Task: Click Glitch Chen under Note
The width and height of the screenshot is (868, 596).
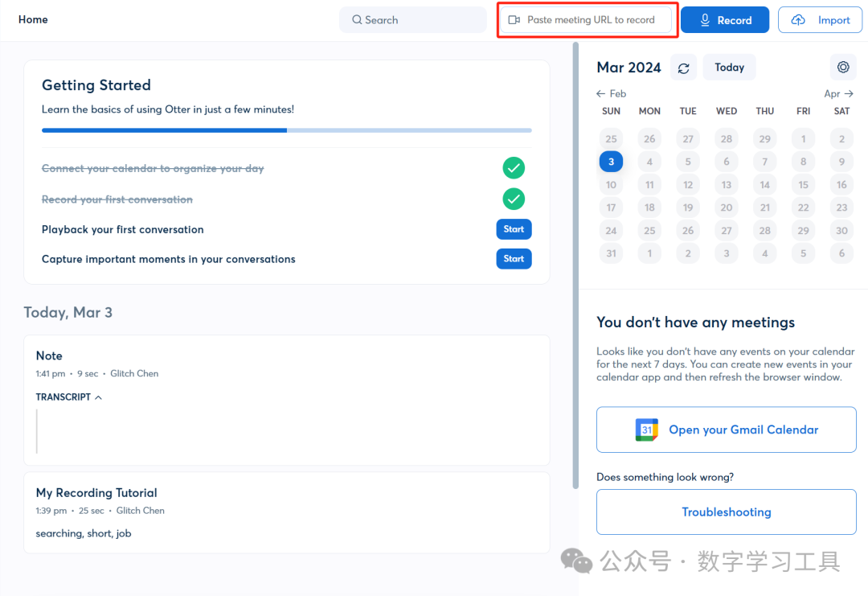Action: coord(134,373)
